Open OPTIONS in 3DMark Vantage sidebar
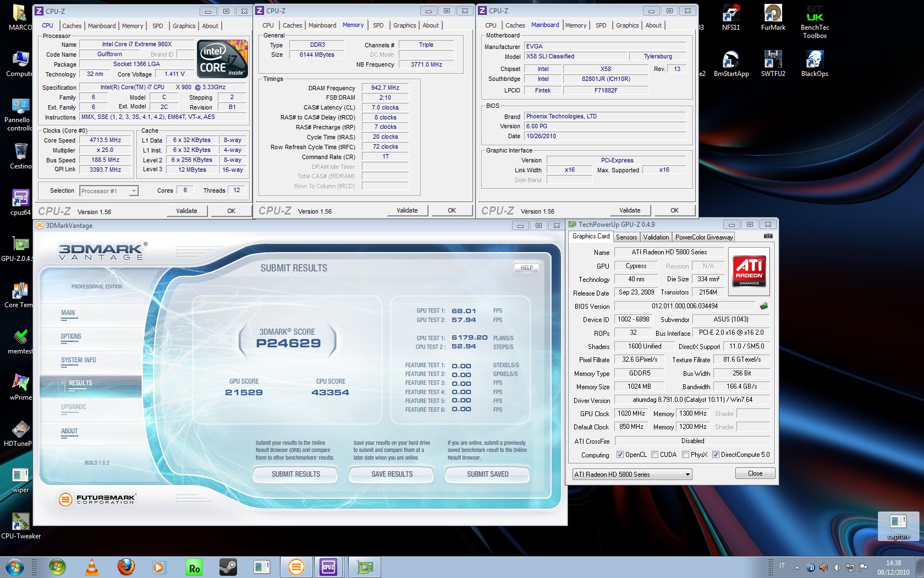 click(71, 336)
